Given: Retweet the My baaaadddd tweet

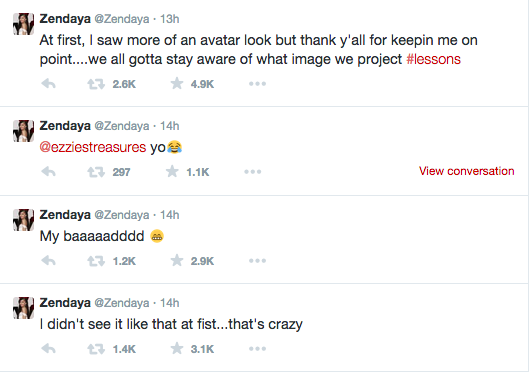Looking at the screenshot, I should tap(96, 261).
